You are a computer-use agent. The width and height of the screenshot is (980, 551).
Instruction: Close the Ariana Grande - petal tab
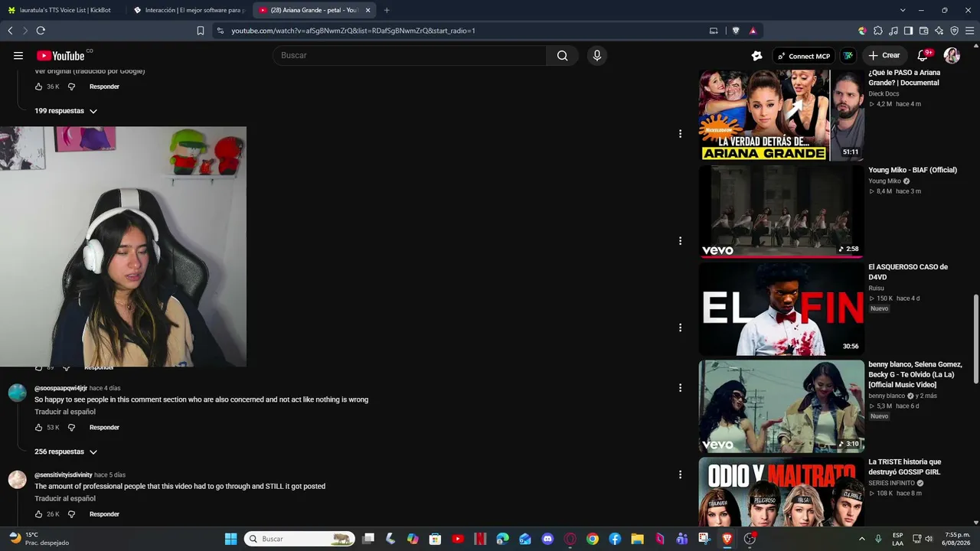[x=368, y=10]
